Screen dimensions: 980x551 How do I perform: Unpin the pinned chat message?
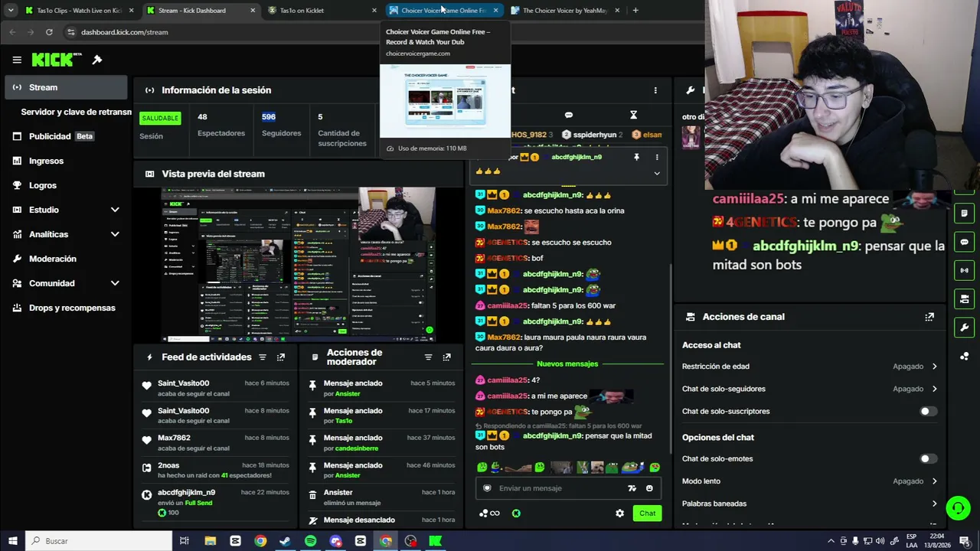(x=636, y=157)
